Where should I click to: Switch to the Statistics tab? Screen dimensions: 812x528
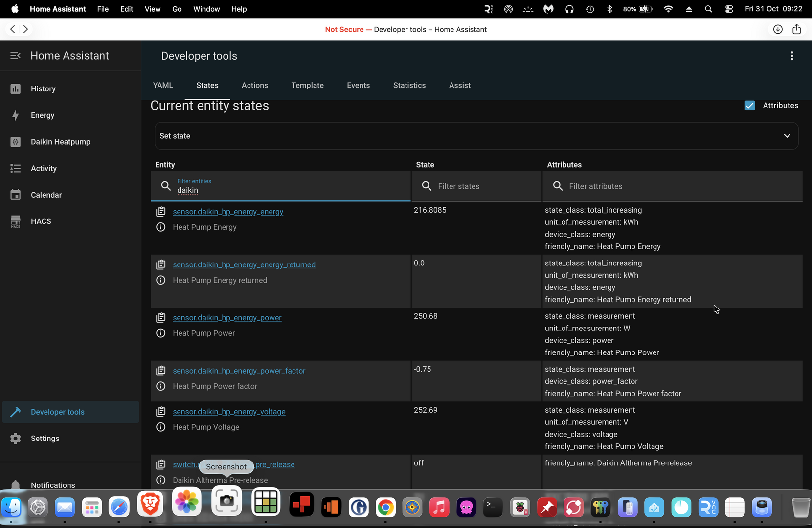409,85
